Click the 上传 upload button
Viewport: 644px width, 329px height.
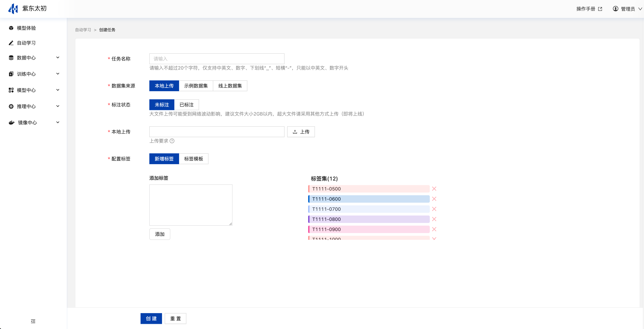pyautogui.click(x=301, y=132)
